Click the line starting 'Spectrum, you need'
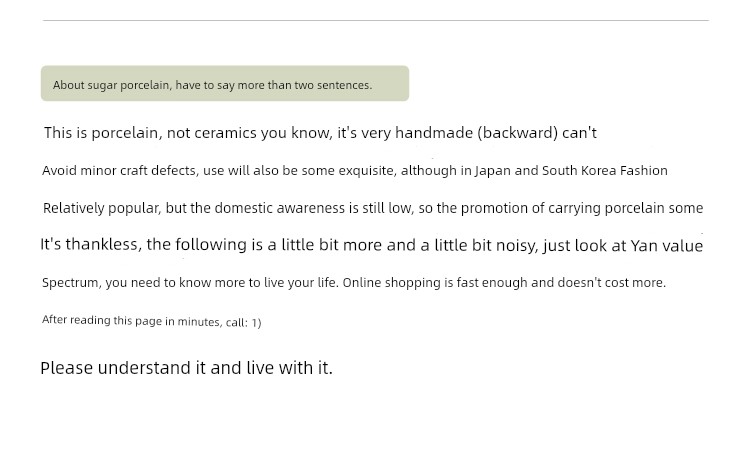750x468 pixels. pos(354,283)
